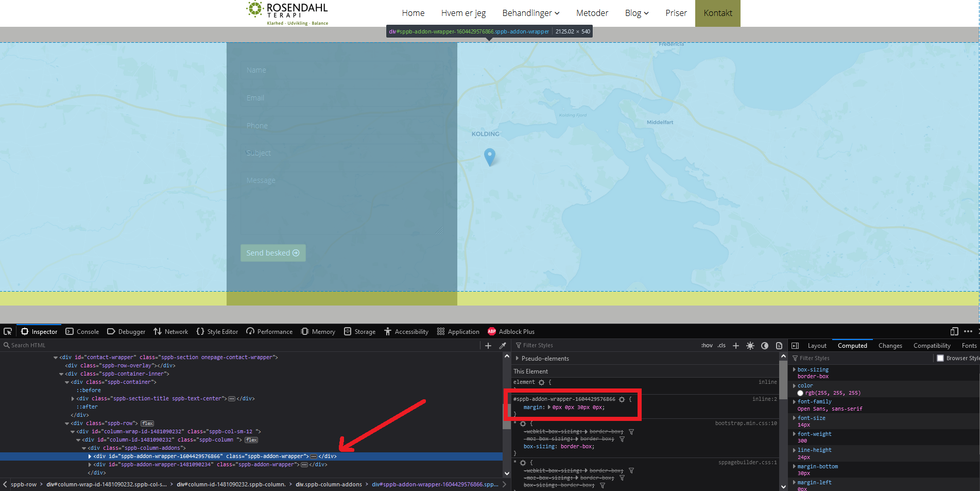
Task: Toggle dark color scheme simulation
Action: coord(765,345)
